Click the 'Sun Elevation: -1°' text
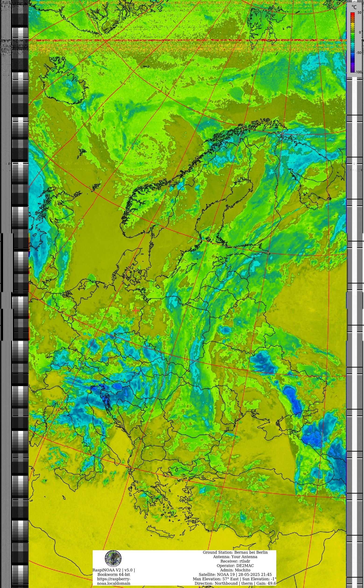 point(259,579)
